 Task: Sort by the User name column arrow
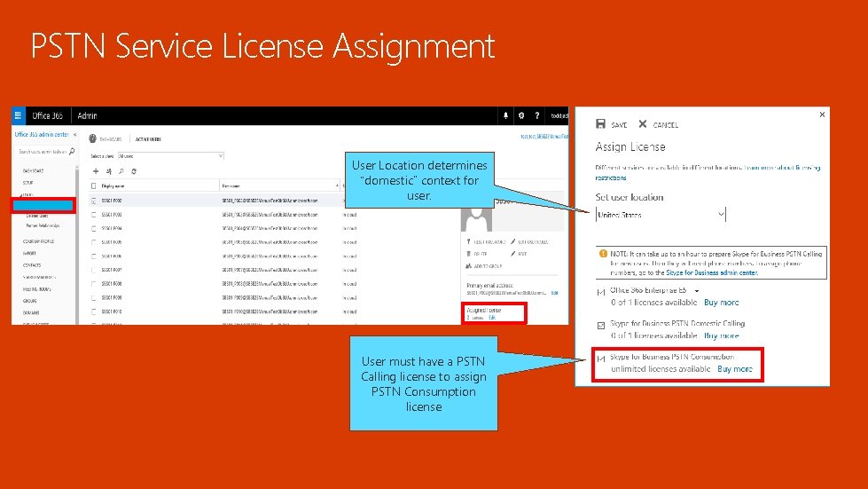[337, 185]
